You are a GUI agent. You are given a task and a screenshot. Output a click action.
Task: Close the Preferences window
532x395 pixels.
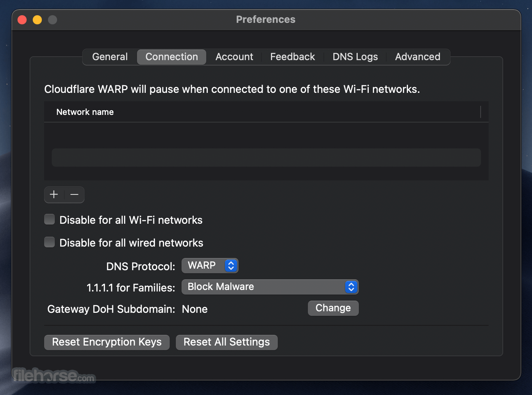pyautogui.click(x=22, y=20)
